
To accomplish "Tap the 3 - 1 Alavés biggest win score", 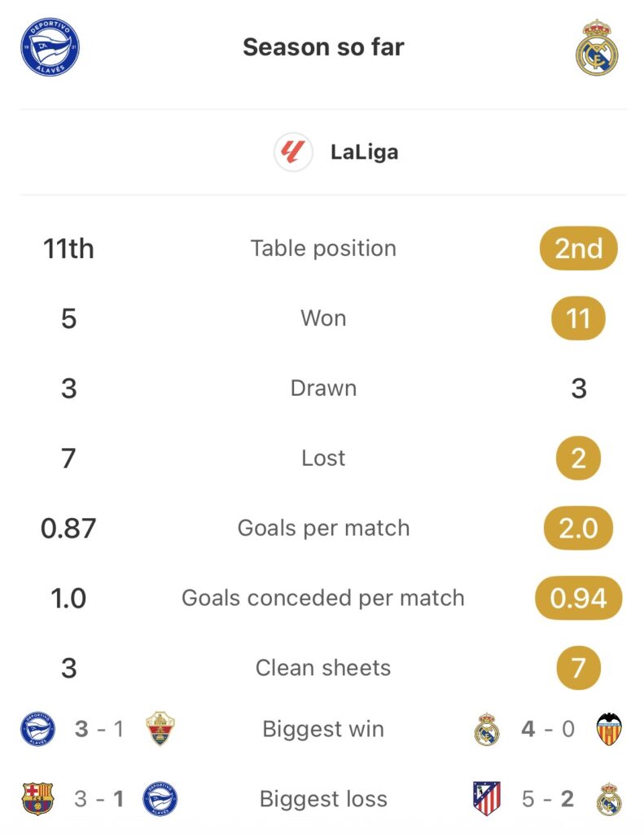I will point(99,728).
